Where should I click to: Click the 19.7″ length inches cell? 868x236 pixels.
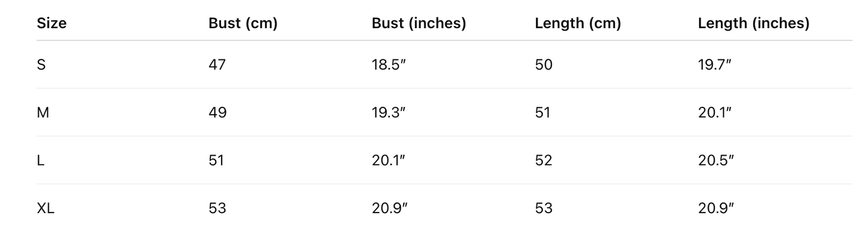pos(715,64)
